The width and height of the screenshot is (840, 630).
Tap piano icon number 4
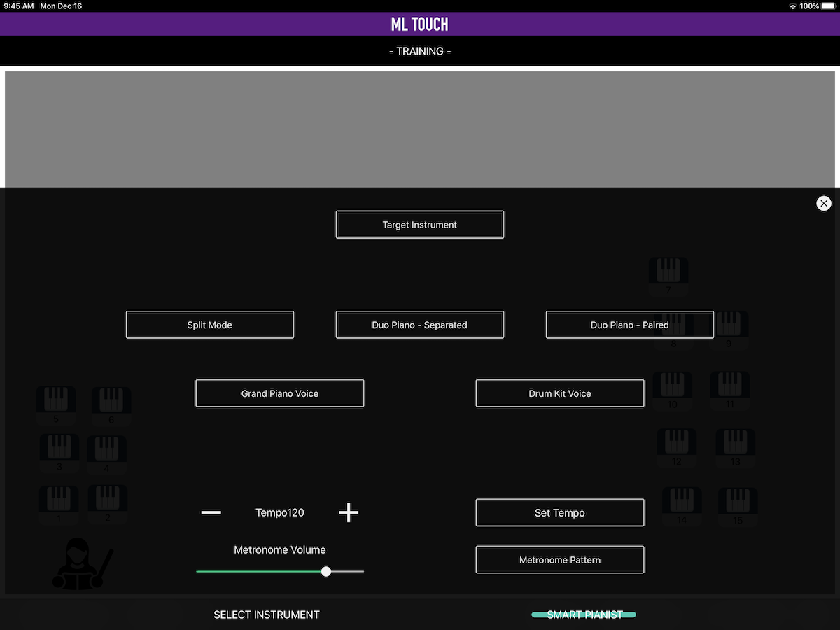[106, 455]
